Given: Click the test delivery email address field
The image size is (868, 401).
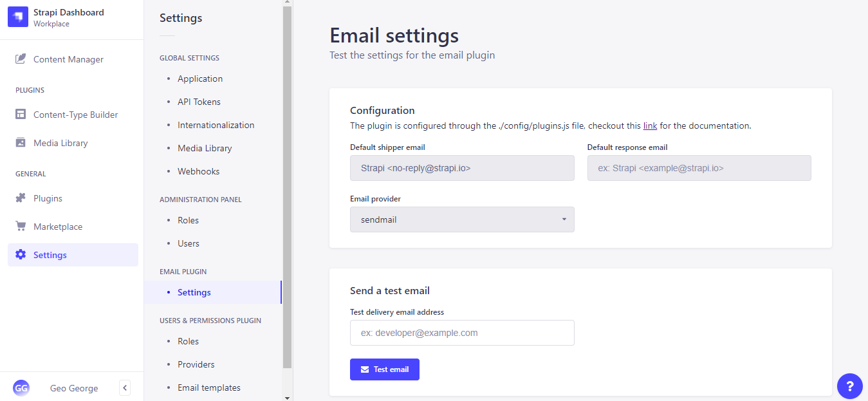Looking at the screenshot, I should [x=461, y=333].
